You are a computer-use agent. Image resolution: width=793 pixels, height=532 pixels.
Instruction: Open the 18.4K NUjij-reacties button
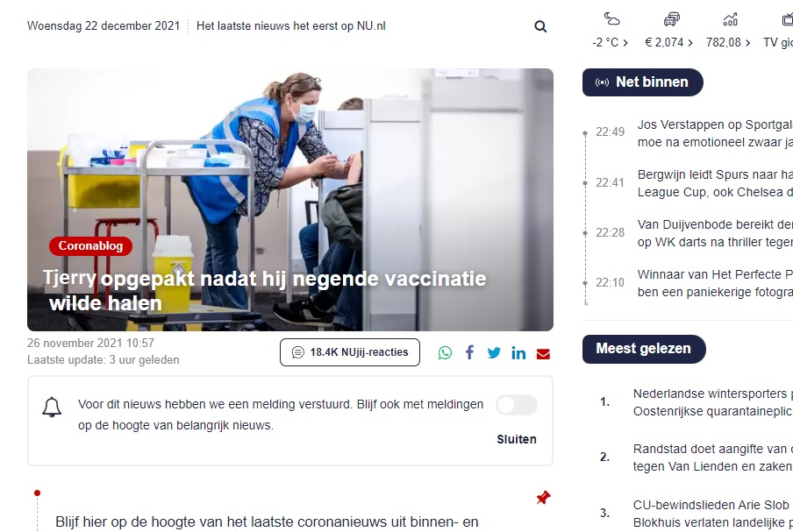[349, 351]
